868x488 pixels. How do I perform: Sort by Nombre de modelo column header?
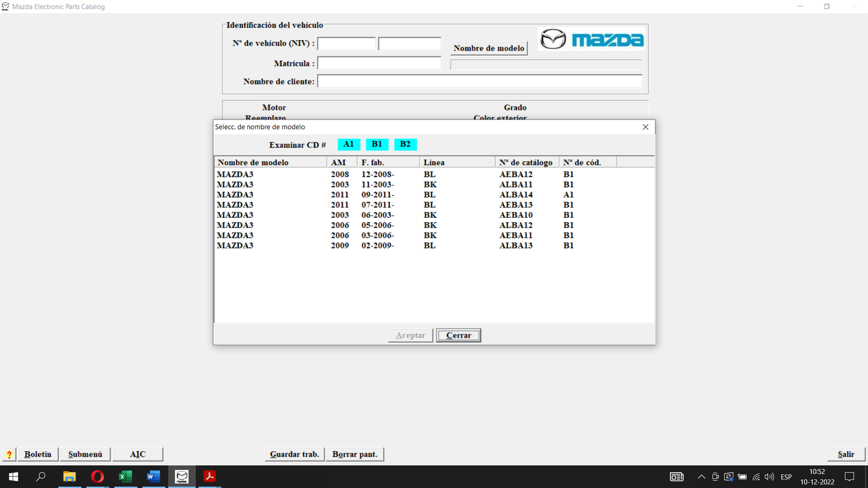[x=270, y=162]
